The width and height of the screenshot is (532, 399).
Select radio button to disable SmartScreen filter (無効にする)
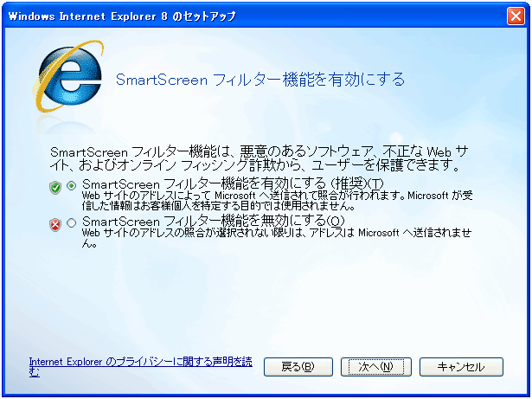[72, 222]
